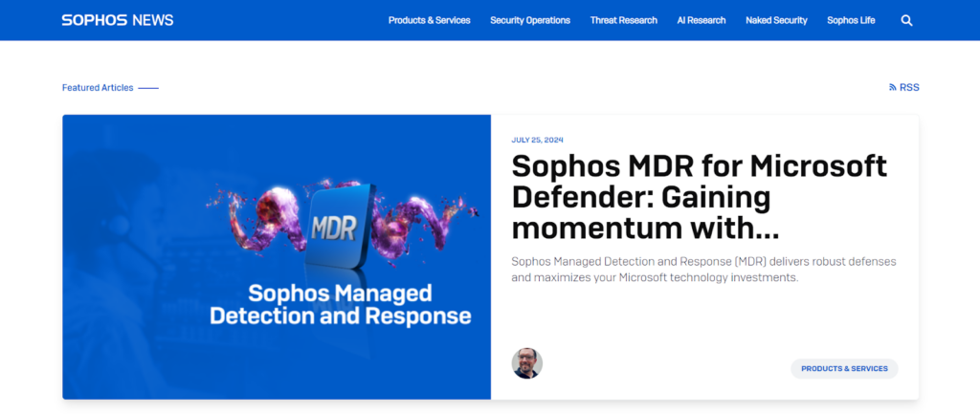The width and height of the screenshot is (980, 414).
Task: Go to Sophos News home logo
Action: pyautogui.click(x=118, y=20)
